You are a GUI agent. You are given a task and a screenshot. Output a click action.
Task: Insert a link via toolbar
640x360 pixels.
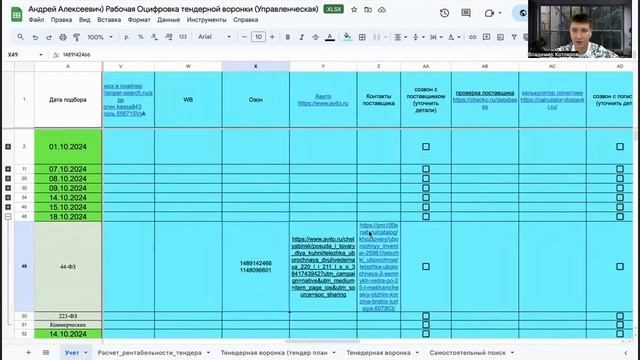[x=473, y=37]
